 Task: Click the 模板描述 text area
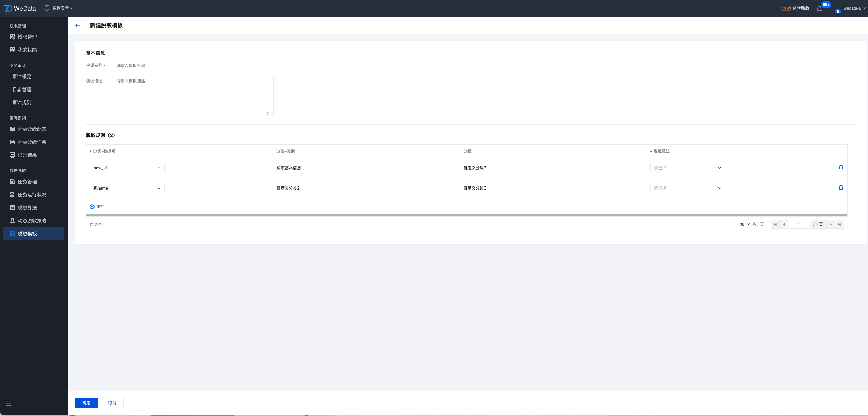click(193, 96)
